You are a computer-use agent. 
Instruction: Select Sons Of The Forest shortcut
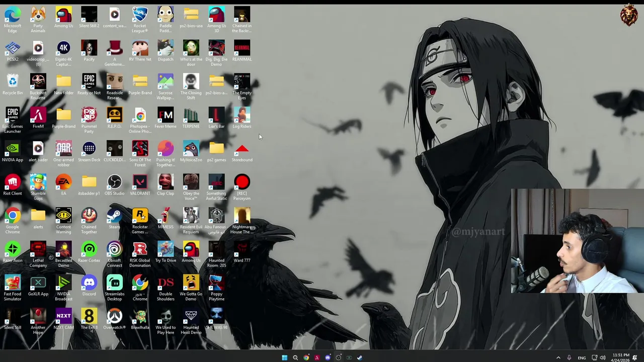coord(140,154)
